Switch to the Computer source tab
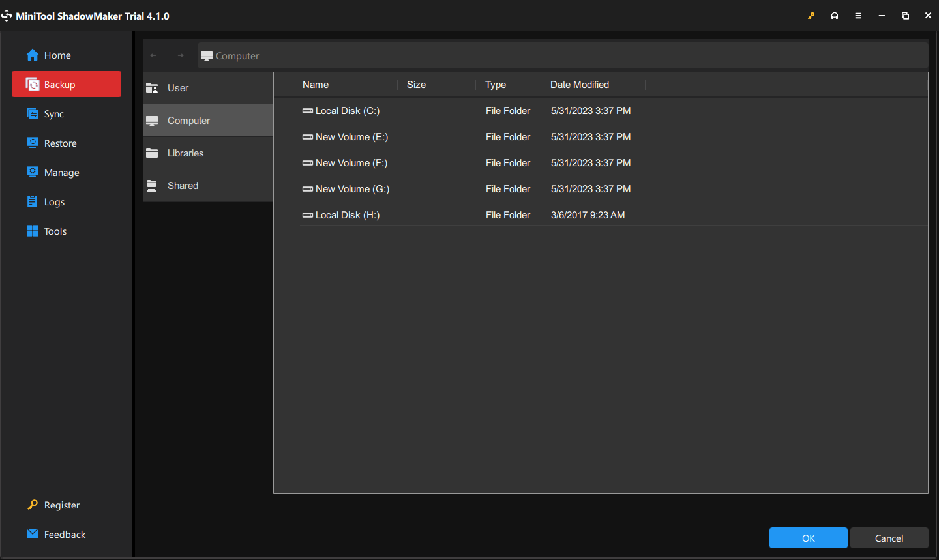The image size is (939, 560). click(x=188, y=120)
